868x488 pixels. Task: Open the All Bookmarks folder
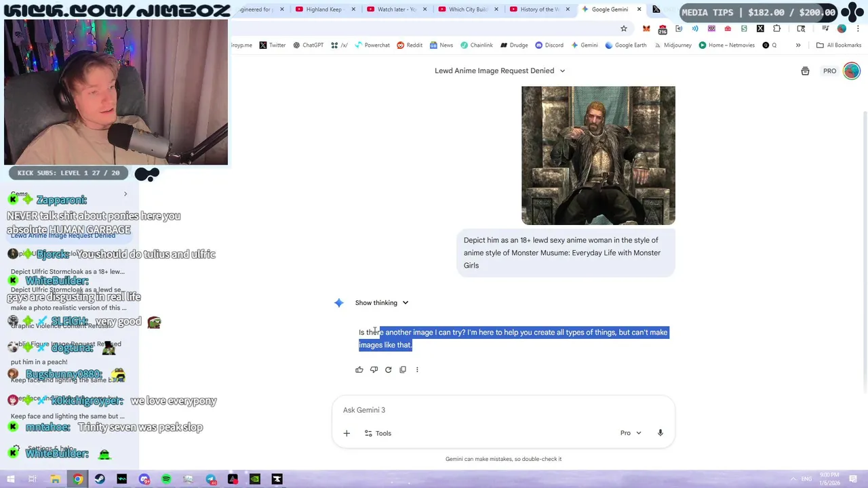[839, 45]
